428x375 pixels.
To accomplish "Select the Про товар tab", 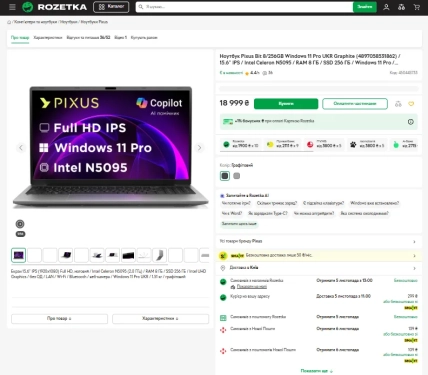I will pyautogui.click(x=20, y=38).
